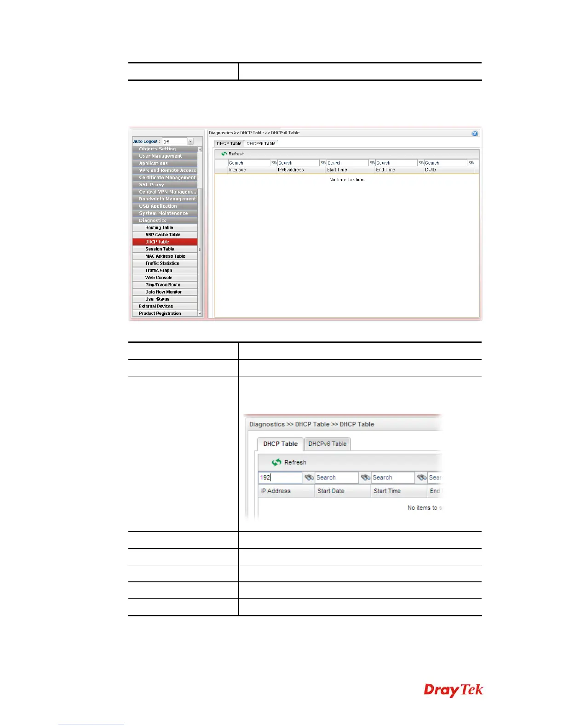563x728 pixels.
Task: Collapse the Diagnostics menu group
Action: [x=165, y=221]
